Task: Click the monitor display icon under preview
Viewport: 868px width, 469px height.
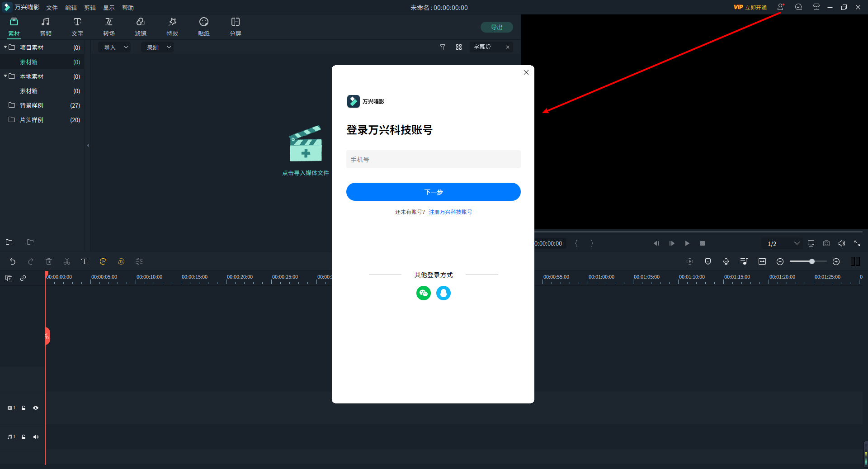Action: (x=811, y=243)
